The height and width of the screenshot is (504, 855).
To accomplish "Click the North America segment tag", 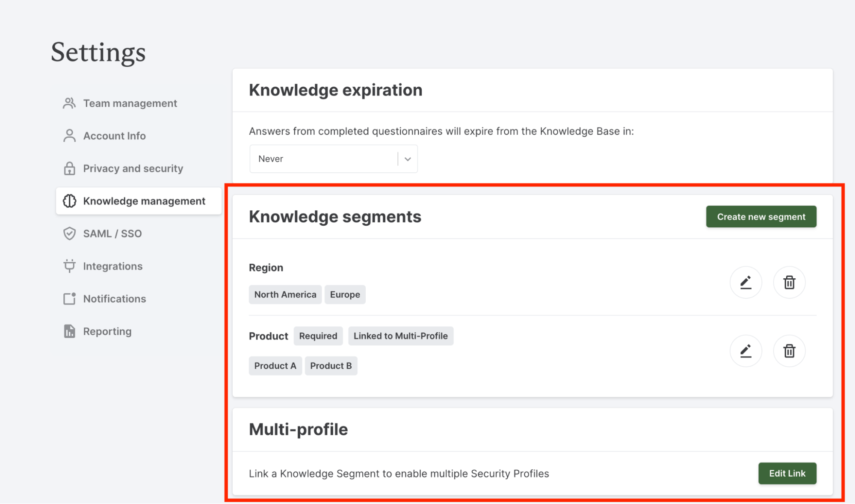I will click(x=285, y=295).
